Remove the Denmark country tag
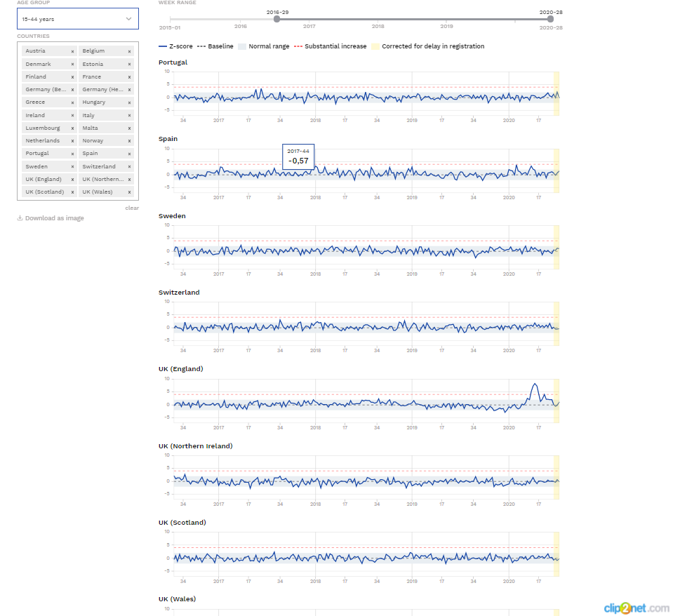This screenshot has height=616, width=680. coord(72,64)
